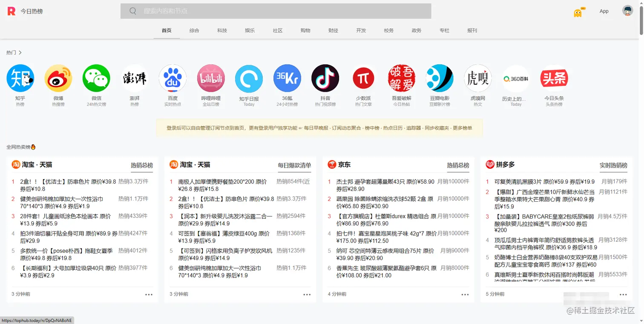Switch to the 综合 tab
Screen dimensions: 644x324
[x=194, y=31]
